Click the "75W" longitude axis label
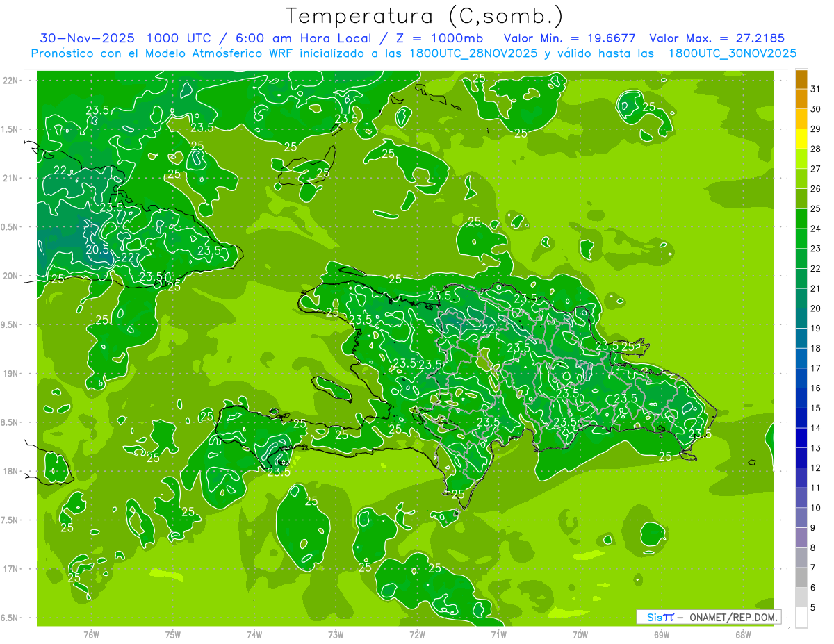Viewport: 834px width, 644px height. point(173,635)
